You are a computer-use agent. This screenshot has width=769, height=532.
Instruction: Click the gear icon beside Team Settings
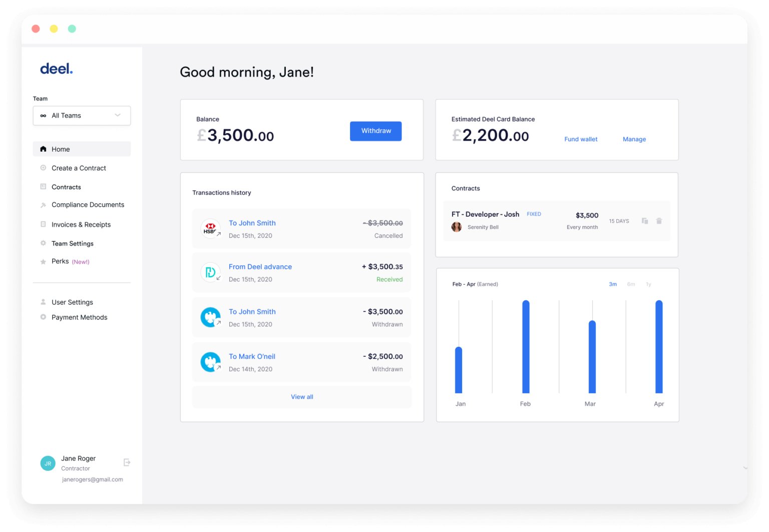[43, 243]
